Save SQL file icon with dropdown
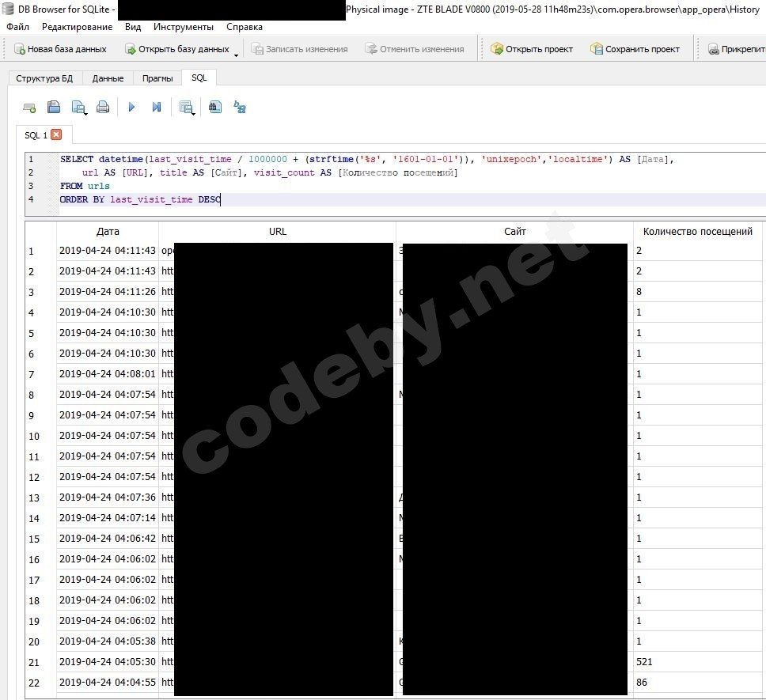 coord(78,108)
